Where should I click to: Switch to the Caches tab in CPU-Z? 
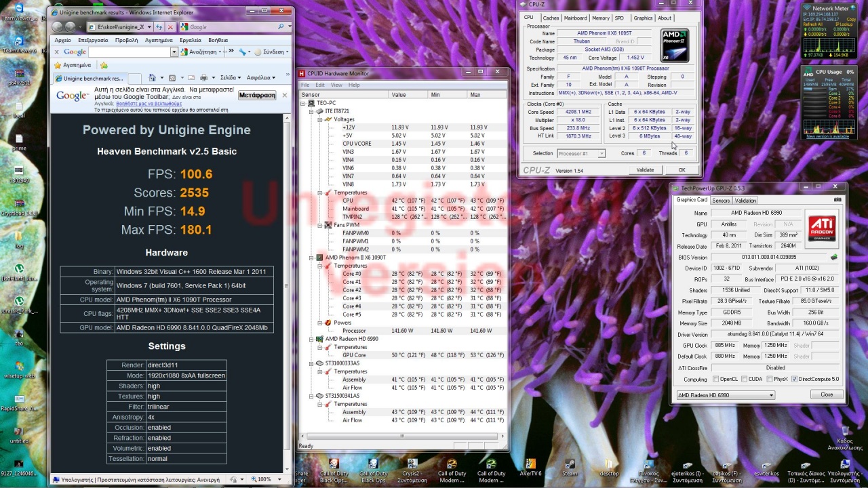[x=551, y=18]
